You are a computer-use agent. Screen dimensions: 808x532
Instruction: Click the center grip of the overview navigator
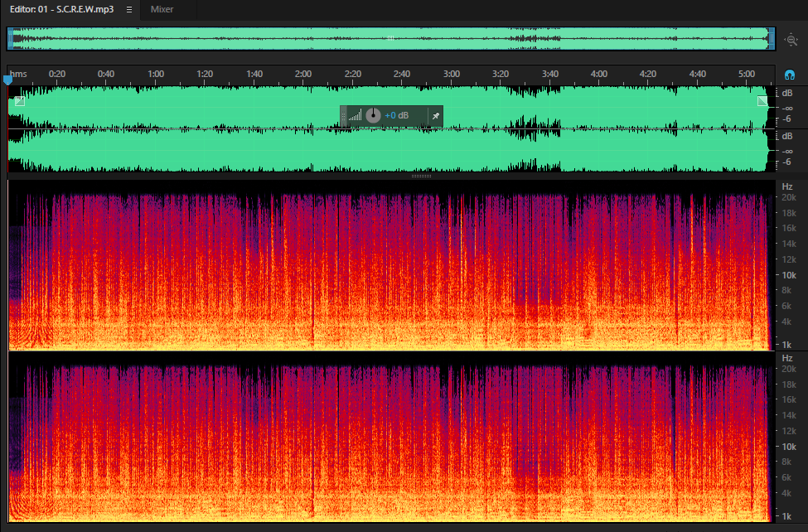pos(390,38)
